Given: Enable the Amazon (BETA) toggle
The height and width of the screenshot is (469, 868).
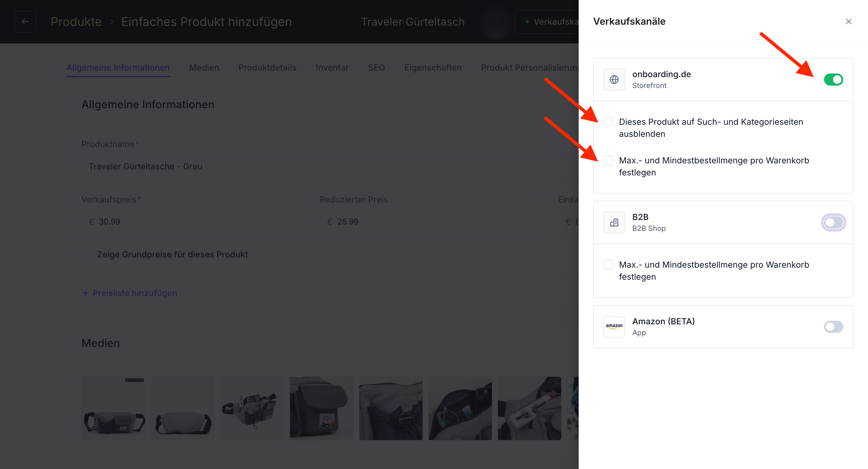Looking at the screenshot, I should click(833, 326).
